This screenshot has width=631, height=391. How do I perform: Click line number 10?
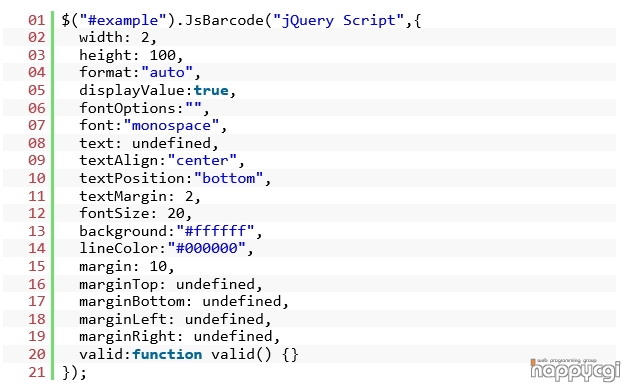(x=37, y=178)
